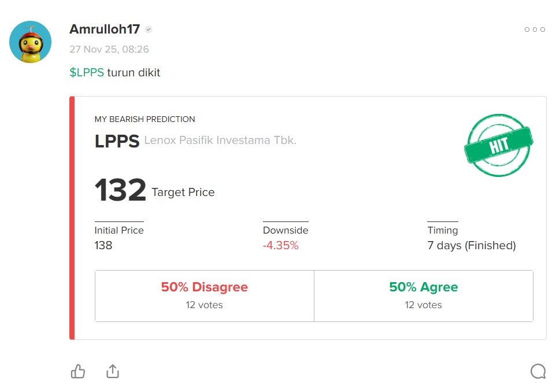556x392 pixels.
Task: Open Amrulloh17's duck profile avatar
Action: 31,42
